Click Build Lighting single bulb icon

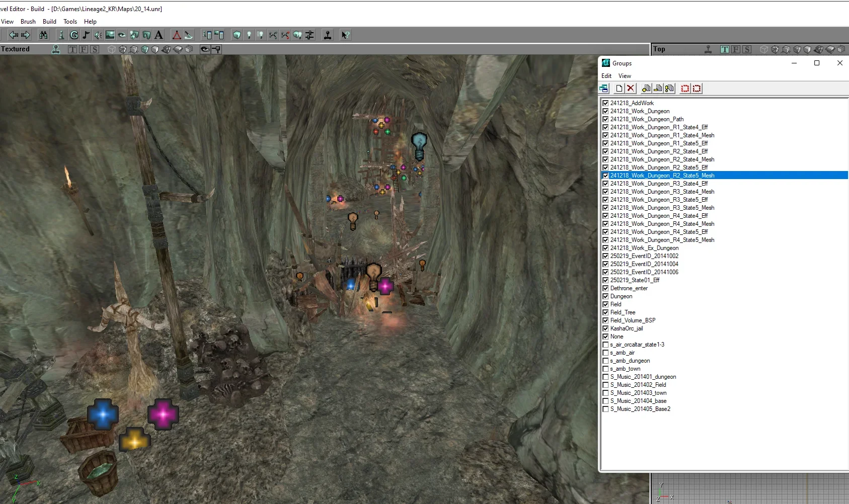click(249, 35)
